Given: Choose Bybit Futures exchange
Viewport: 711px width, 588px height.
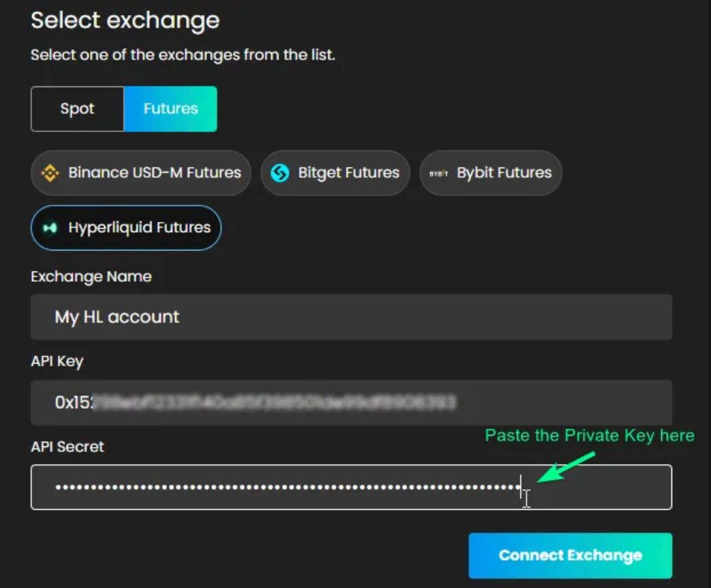Looking at the screenshot, I should point(490,173).
